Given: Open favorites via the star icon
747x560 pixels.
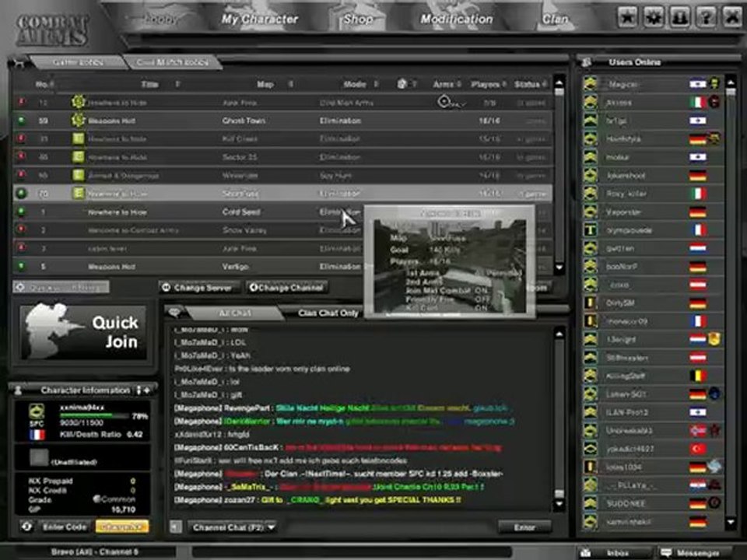Looking at the screenshot, I should coord(627,18).
